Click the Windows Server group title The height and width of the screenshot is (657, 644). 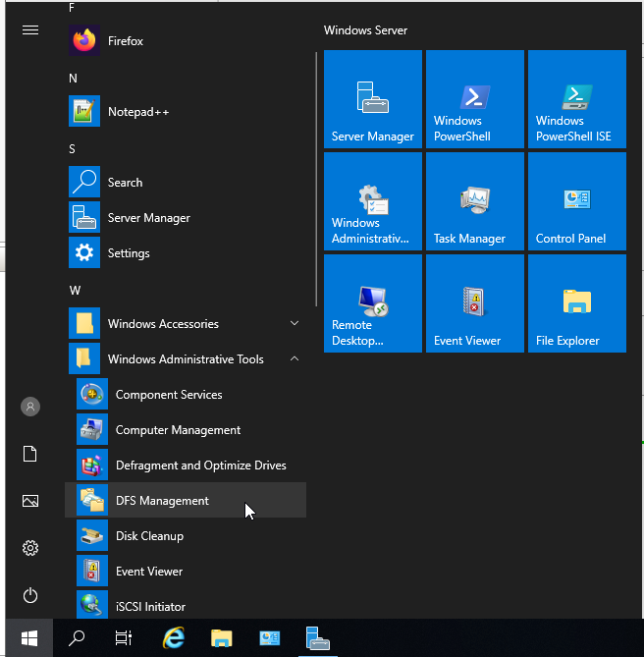coord(365,30)
